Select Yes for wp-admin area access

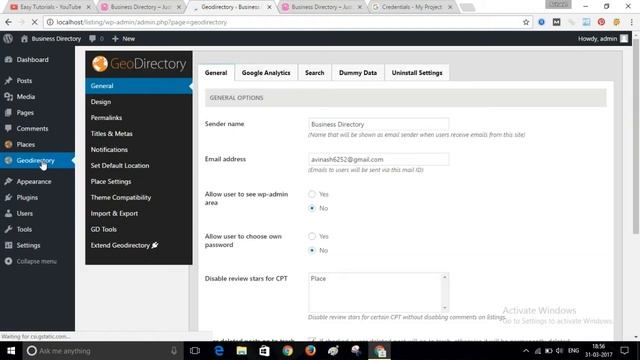tap(312, 194)
